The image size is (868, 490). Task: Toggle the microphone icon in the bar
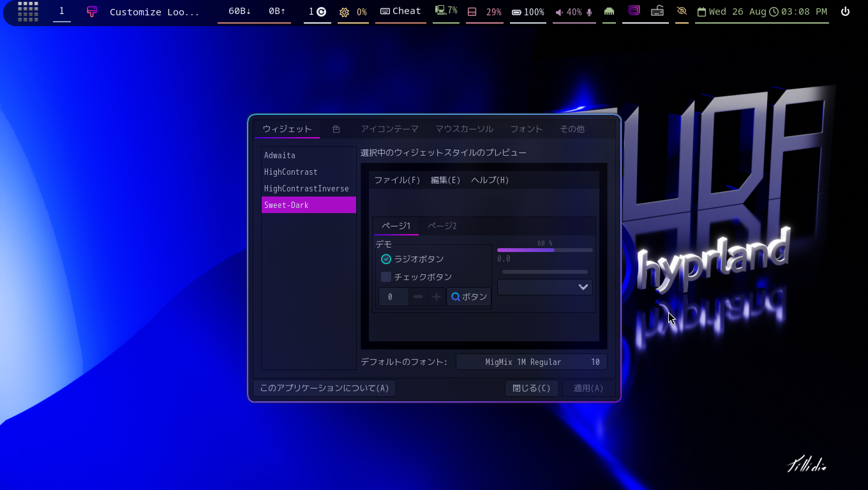point(589,12)
